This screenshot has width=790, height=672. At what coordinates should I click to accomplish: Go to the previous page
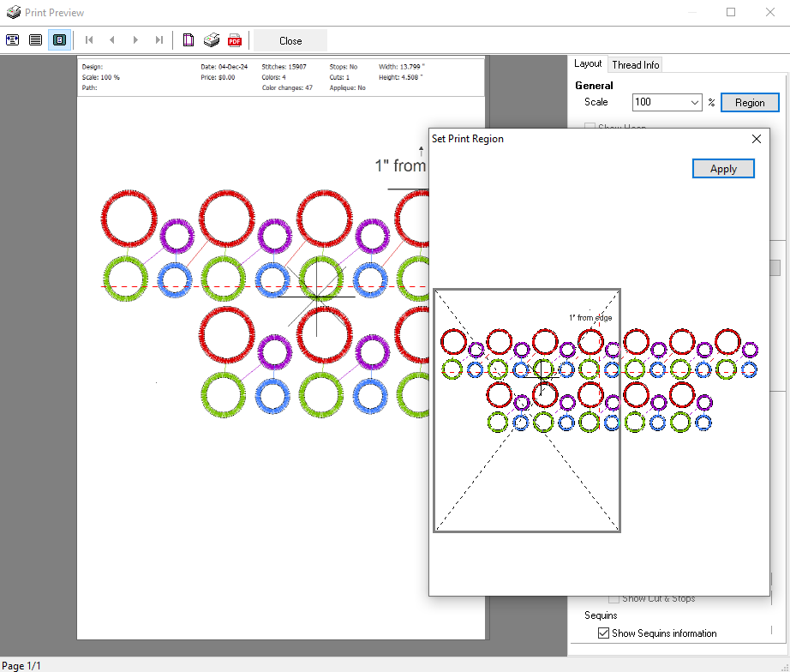111,40
